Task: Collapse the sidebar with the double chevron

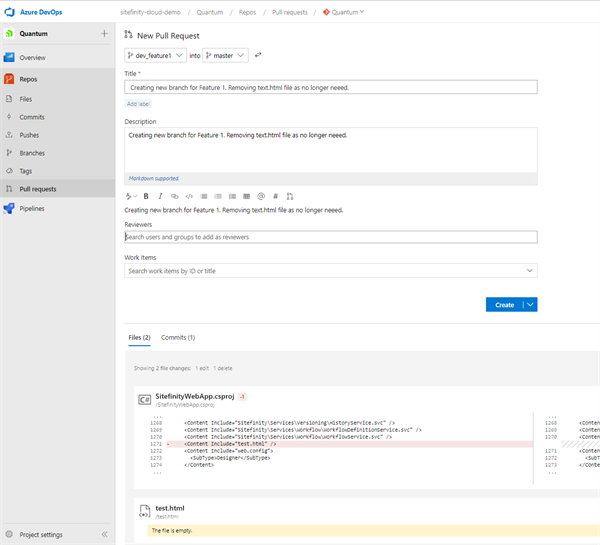Action: [x=104, y=534]
